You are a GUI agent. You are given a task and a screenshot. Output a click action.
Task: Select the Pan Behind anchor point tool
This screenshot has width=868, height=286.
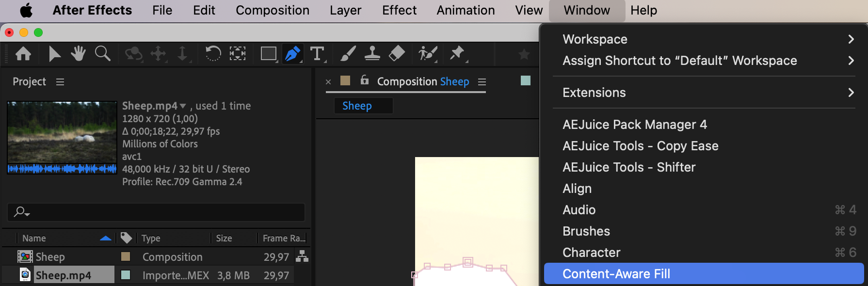pos(237,53)
